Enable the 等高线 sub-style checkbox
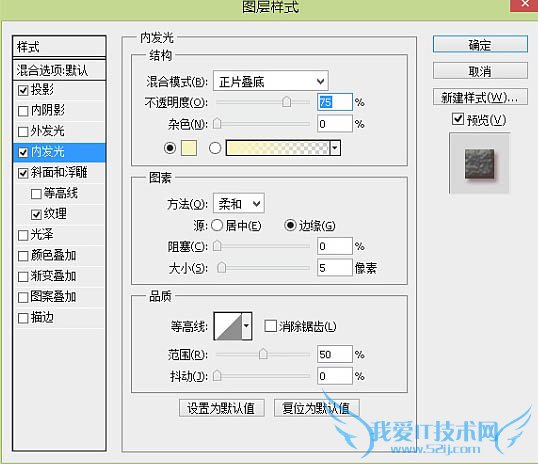The width and height of the screenshot is (538, 464). click(x=36, y=194)
